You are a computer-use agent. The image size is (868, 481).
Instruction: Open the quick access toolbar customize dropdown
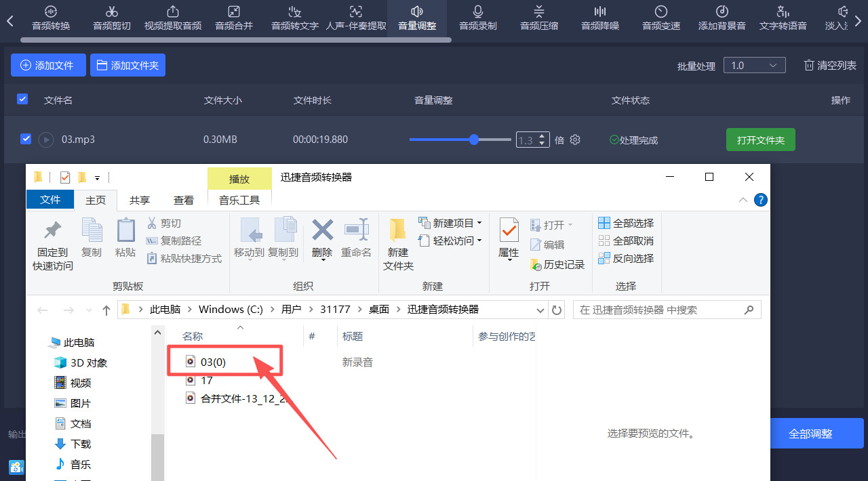(x=97, y=177)
